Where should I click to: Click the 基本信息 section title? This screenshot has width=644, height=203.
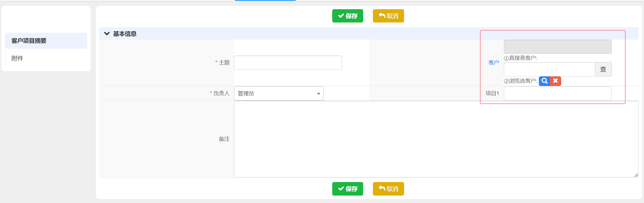pos(125,34)
